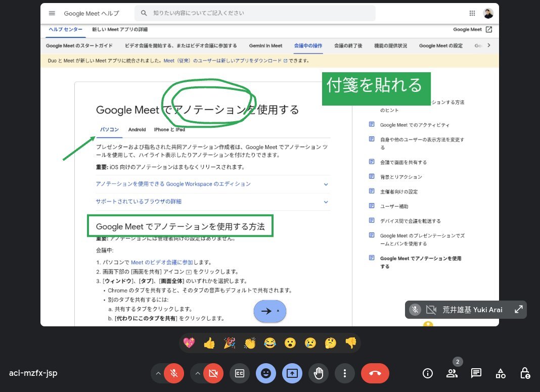This screenshot has width=540, height=392.
Task: Open the zoom and pan presentation article
Action: [x=422, y=239]
